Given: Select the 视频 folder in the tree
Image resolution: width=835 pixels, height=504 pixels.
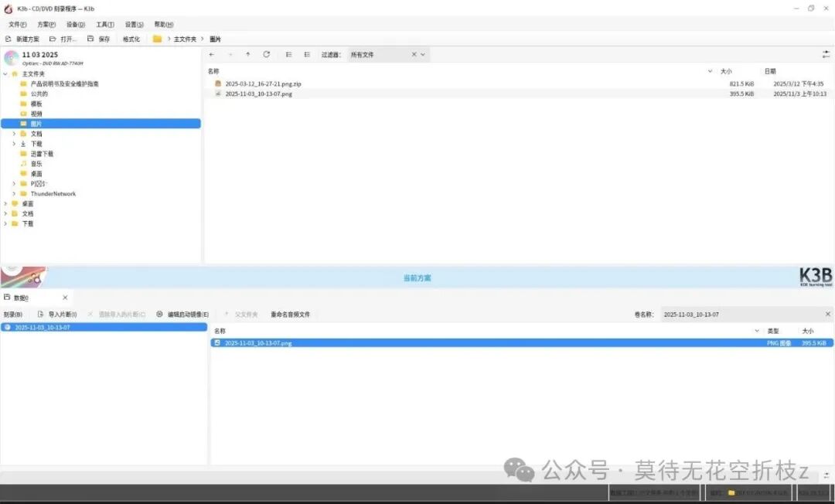Looking at the screenshot, I should pos(36,114).
